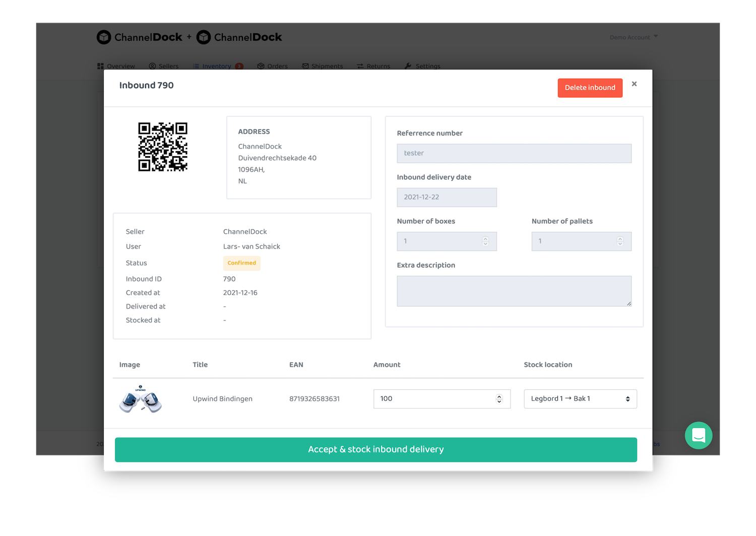This screenshot has width=756, height=536.
Task: Open the Stock location dropdown Legbord 1
Action: coord(580,399)
